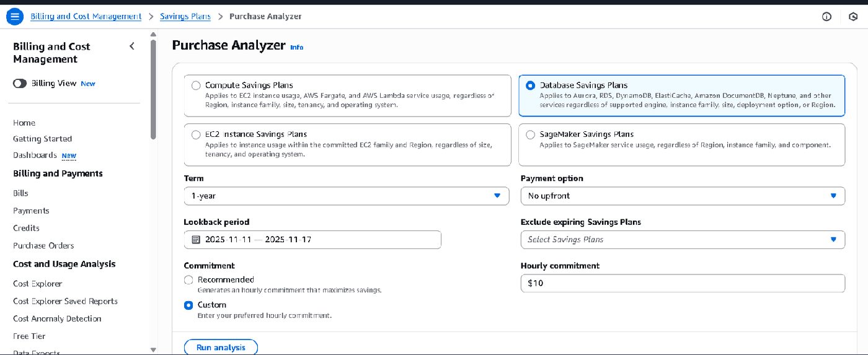Click the sidebar scroll down arrow

(154, 350)
